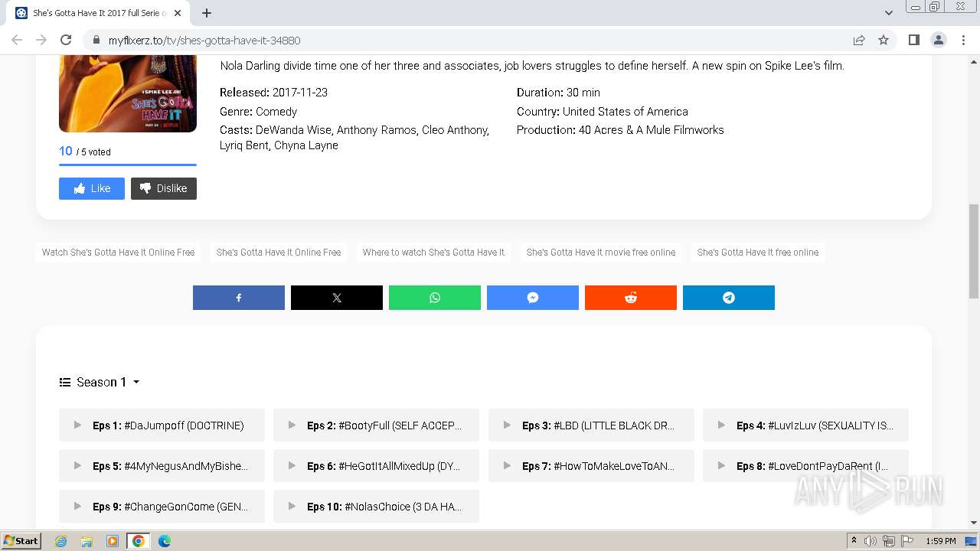Screen dimensions: 980x551
Task: Play Eps 4: #LuvIzLuv
Action: point(805,425)
